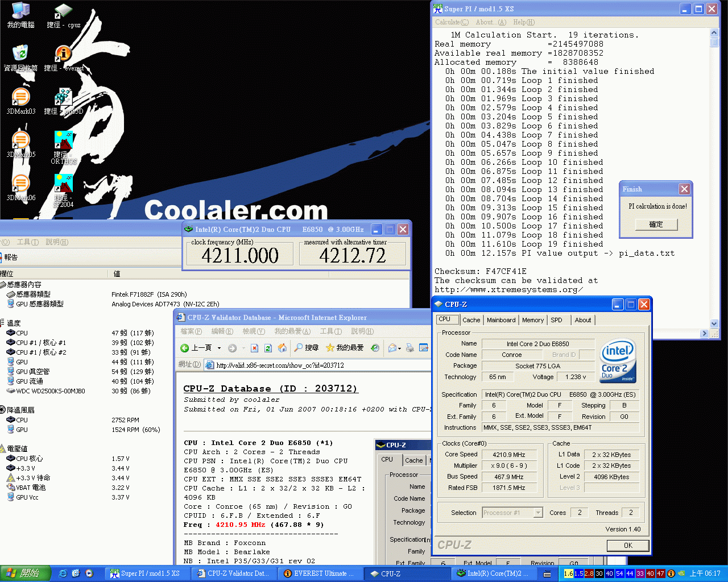Viewport: 728px width, 582px height.
Task: Open 我的最愛(A) menu in Internet Explorer
Action: click(x=292, y=331)
